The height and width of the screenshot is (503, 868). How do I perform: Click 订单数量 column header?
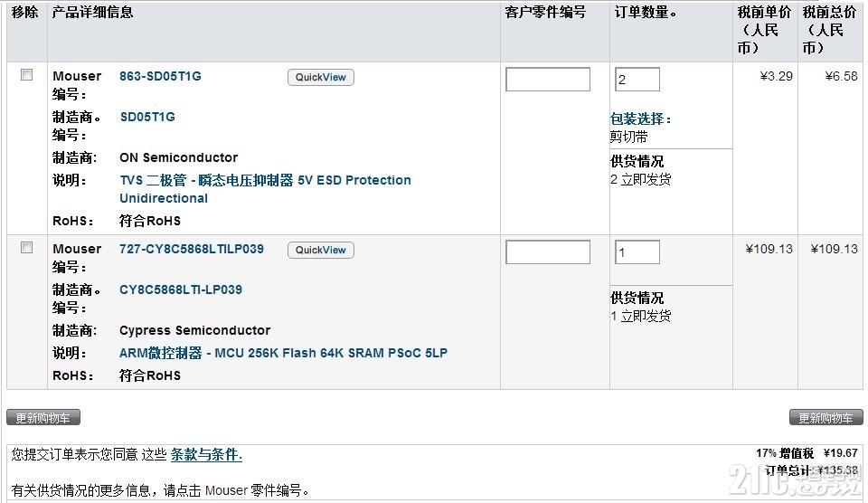(646, 12)
